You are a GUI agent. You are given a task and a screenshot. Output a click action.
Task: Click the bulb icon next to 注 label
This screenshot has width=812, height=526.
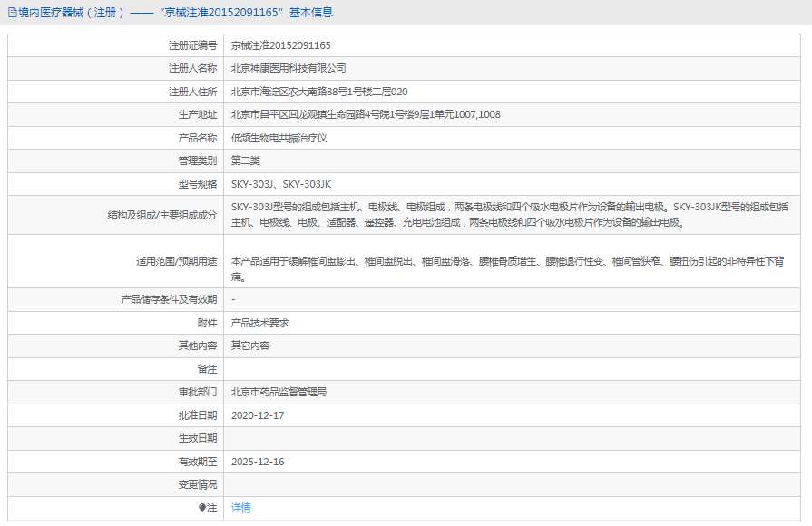[x=202, y=508]
